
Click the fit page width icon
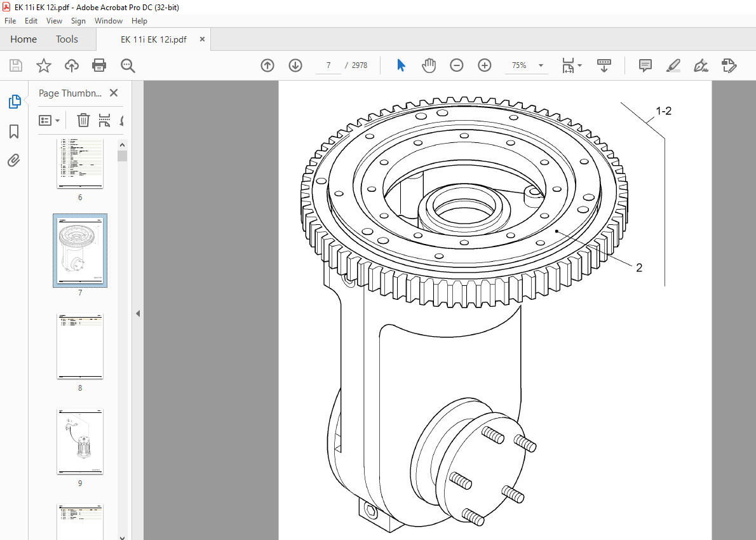[x=568, y=65]
